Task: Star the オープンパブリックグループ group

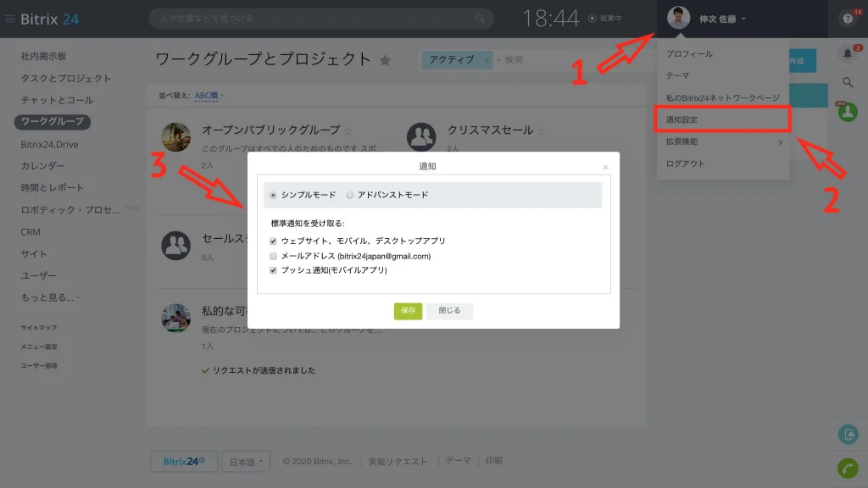Action: [348, 131]
